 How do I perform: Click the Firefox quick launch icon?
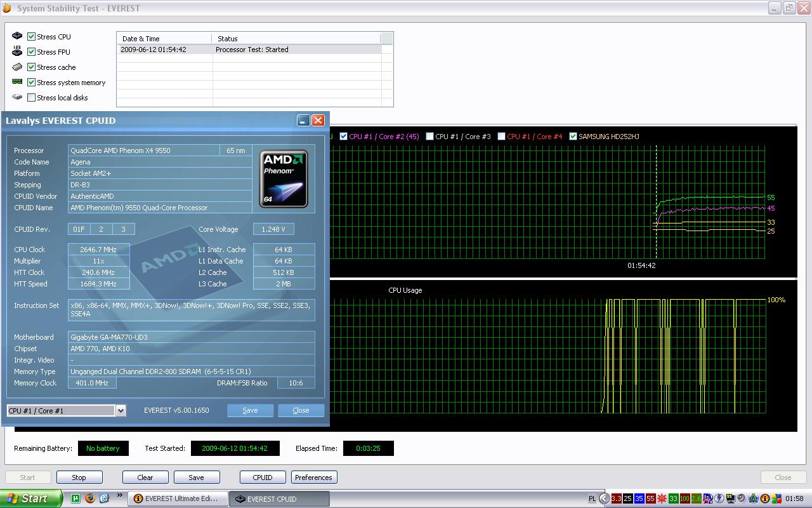(90, 498)
